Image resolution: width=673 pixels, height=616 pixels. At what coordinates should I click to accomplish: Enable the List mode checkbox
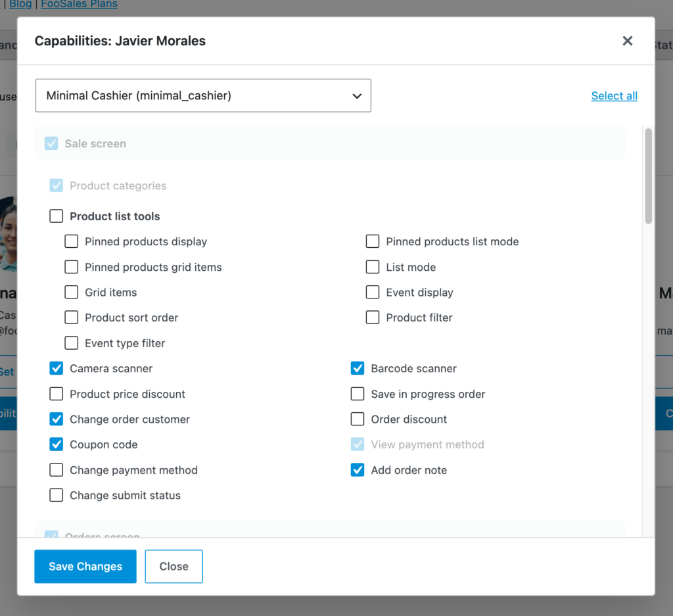[x=373, y=267]
